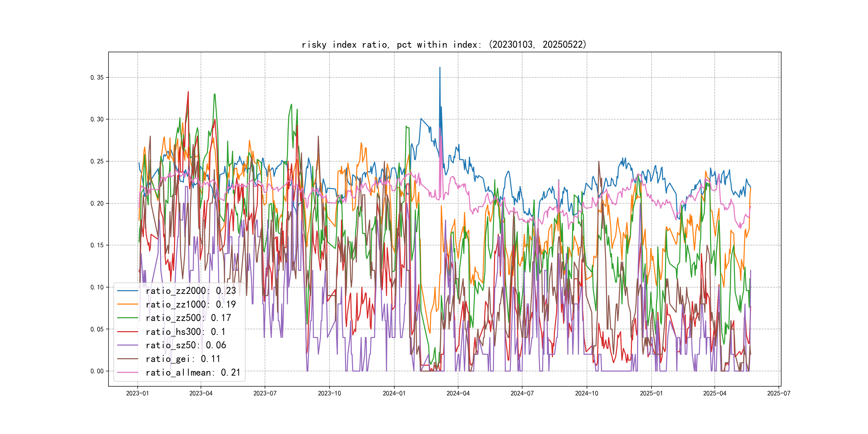Click the 2024-04 x-axis tick label
Viewport: 868px width, 434px height.
[x=458, y=394]
